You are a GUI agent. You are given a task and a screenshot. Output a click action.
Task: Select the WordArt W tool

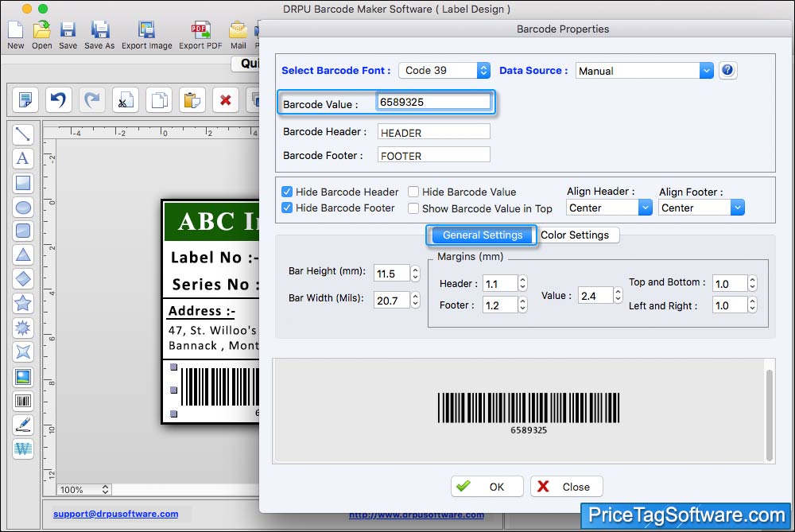23,449
